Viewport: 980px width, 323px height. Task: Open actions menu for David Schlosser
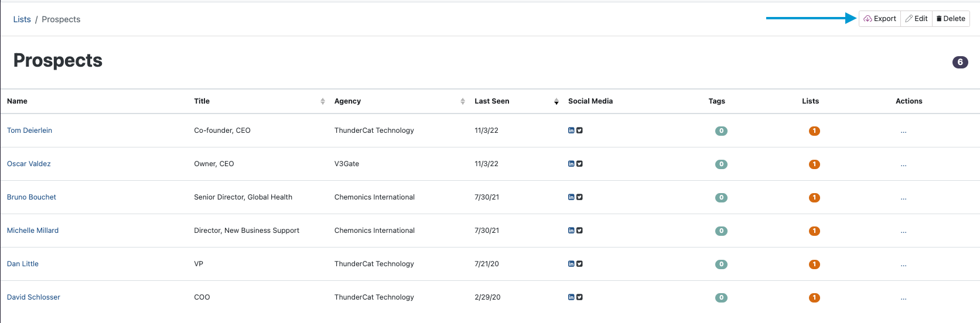903,298
